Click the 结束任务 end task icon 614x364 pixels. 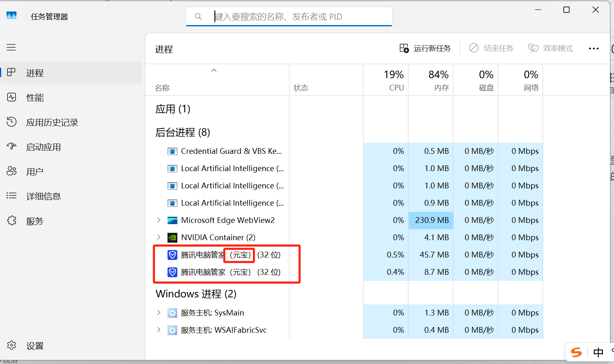coord(474,48)
